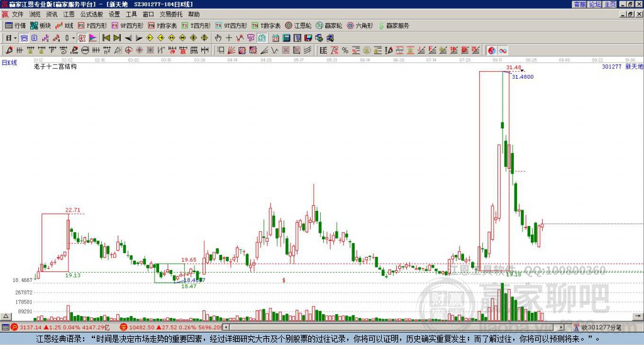This screenshot has width=644, height=345.
Task: Click the 老子十二宫结构 label
Action: [x=55, y=66]
